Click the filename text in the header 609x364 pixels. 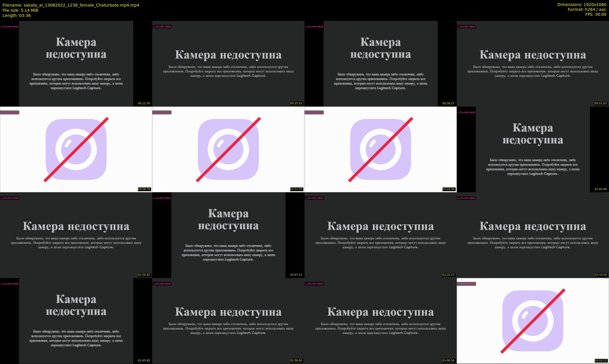click(71, 5)
